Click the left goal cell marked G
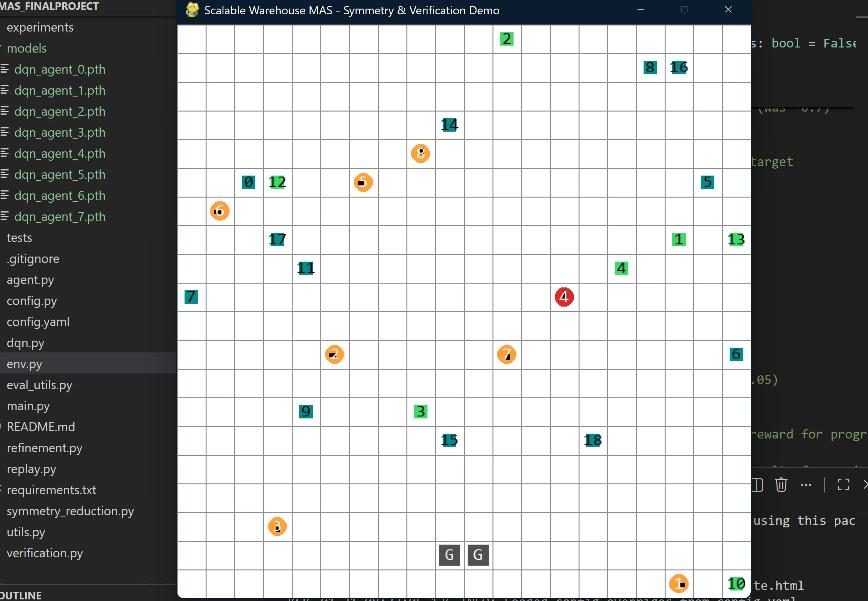 coord(449,555)
